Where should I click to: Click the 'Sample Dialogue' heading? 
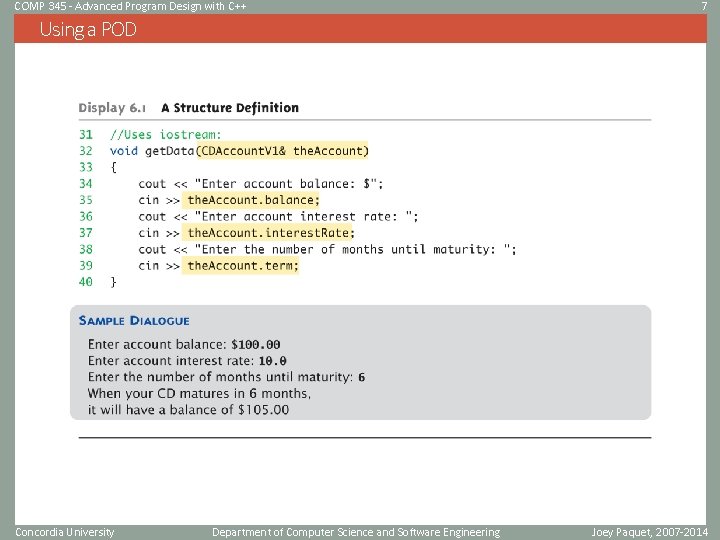coord(134,321)
